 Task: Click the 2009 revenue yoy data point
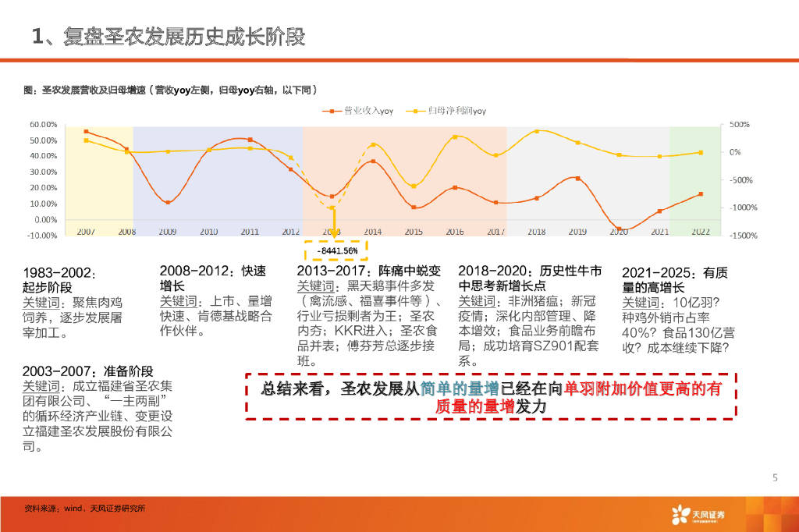click(x=169, y=202)
